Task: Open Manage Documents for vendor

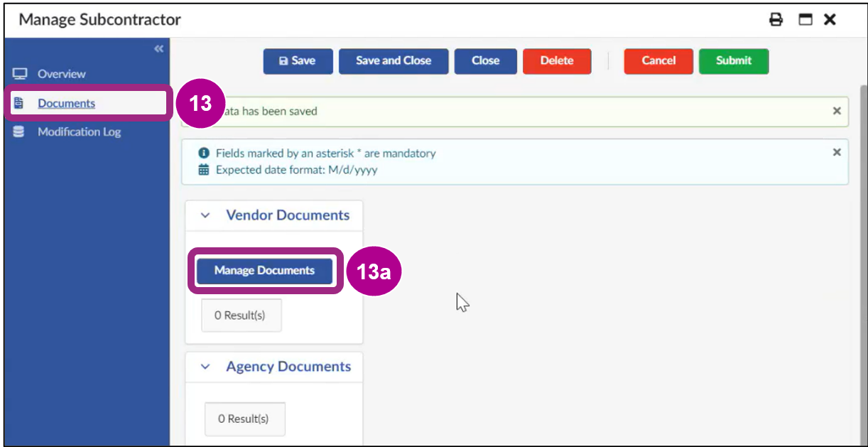Action: tap(264, 271)
